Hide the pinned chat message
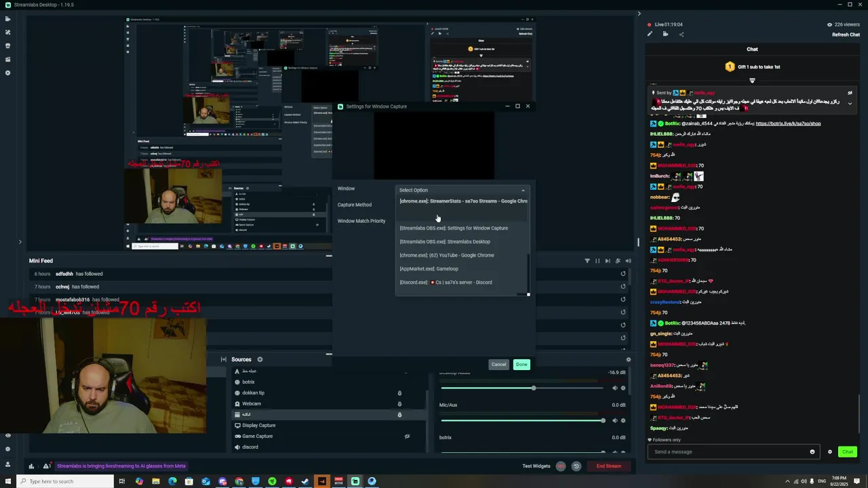Screen dimensions: 868x488 (x=850, y=93)
